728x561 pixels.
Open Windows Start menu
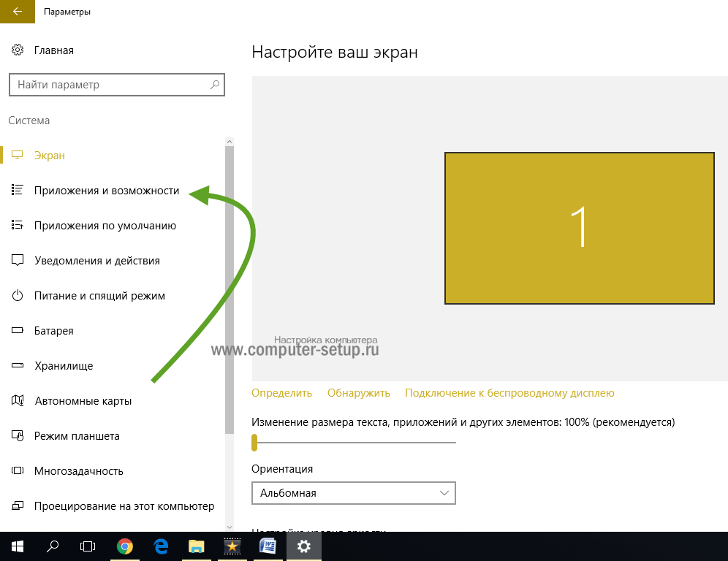pos(18,546)
